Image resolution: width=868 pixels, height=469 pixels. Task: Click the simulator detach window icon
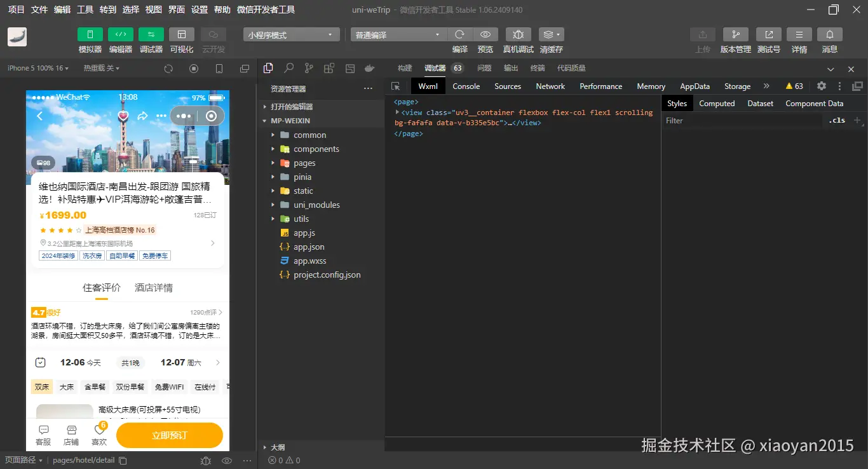245,69
